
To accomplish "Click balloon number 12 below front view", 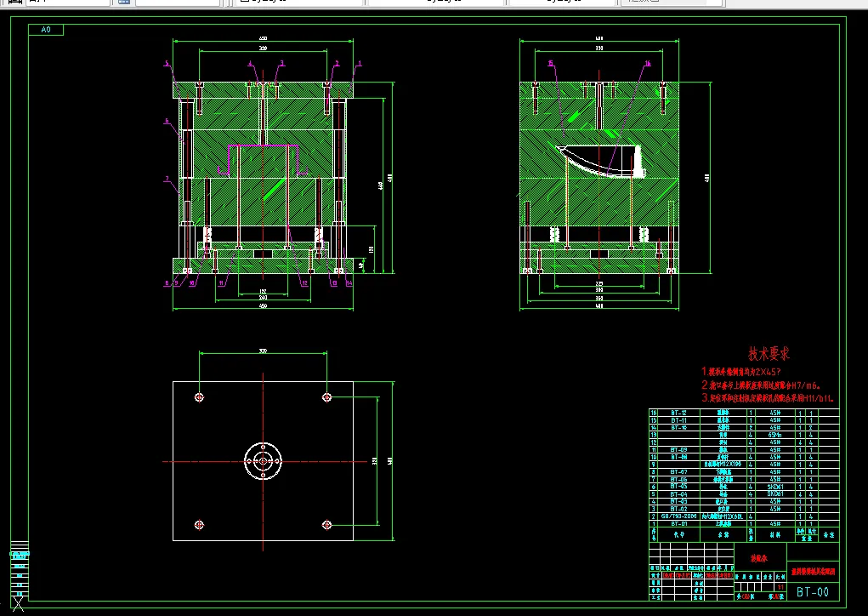I will click(x=304, y=283).
